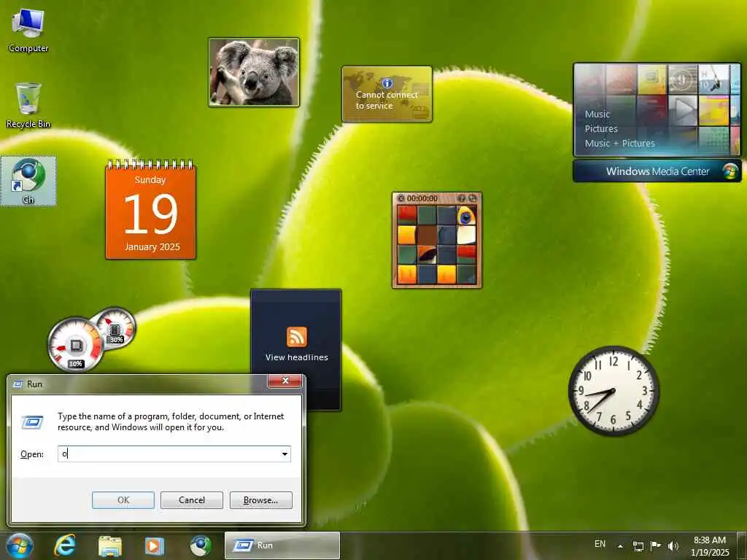
Task: Show picture puzzle solved image hint
Action: point(461,198)
